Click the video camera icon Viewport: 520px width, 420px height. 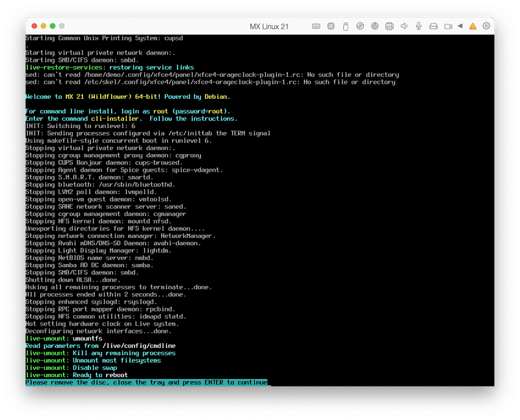click(448, 26)
